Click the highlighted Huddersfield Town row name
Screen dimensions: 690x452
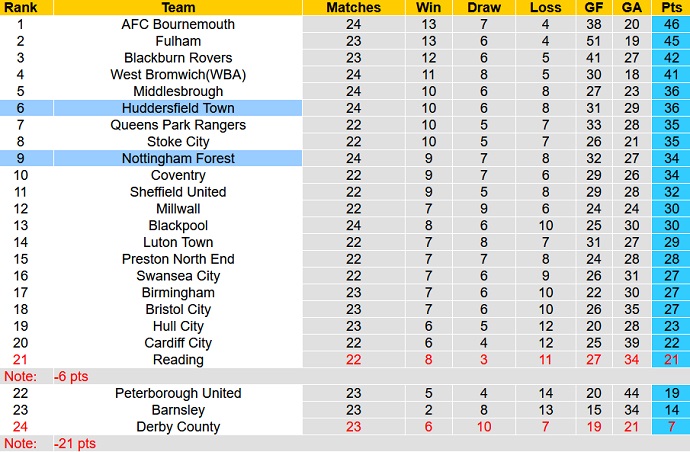[x=178, y=108]
